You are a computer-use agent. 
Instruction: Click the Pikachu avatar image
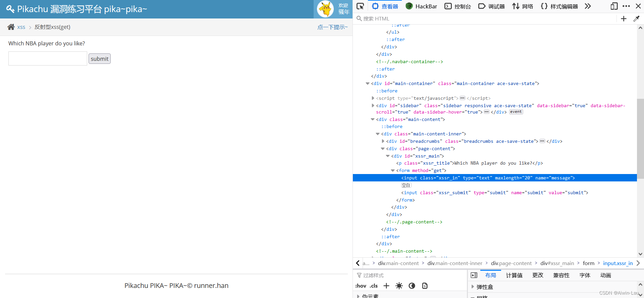[325, 9]
